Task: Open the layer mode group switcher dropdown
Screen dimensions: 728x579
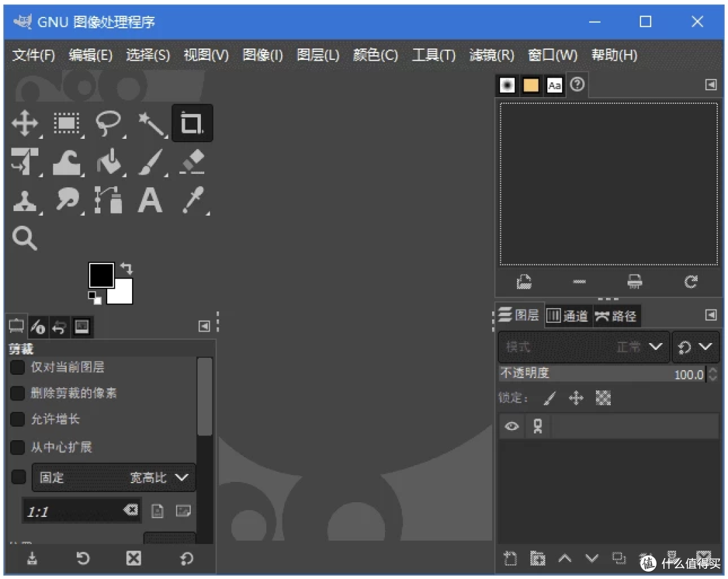Action: (695, 347)
